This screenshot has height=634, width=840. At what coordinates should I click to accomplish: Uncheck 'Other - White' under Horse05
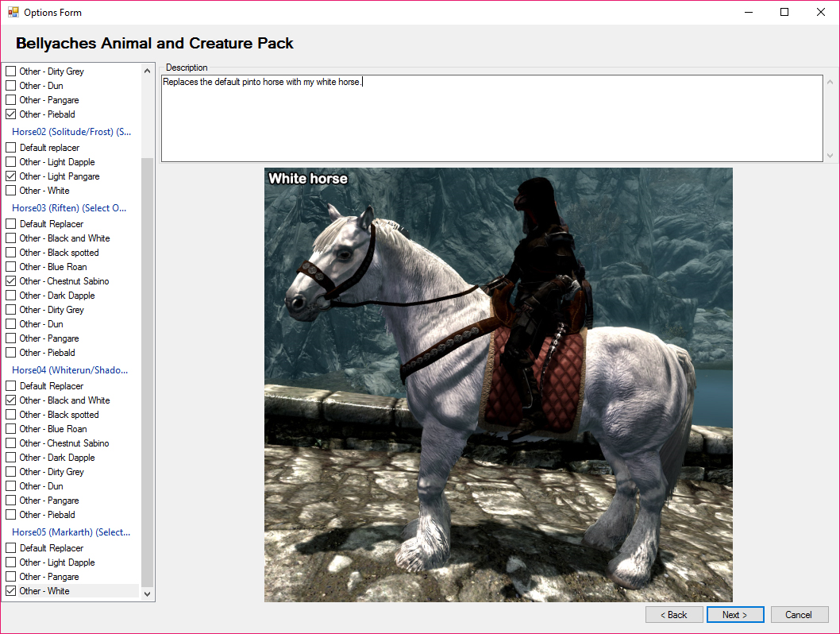point(10,590)
